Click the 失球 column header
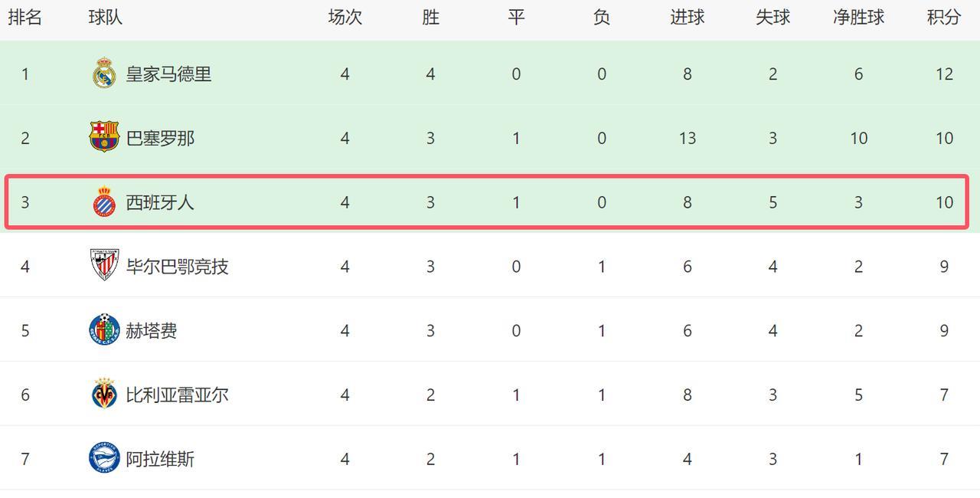Screen dimensions: 980x498 tap(773, 18)
